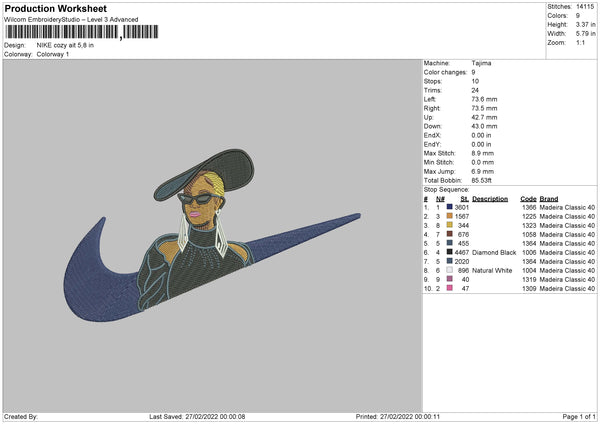Screen dimensions: 600x424
Task: Click the white swatch in the Natural White row
Action: tap(449, 270)
